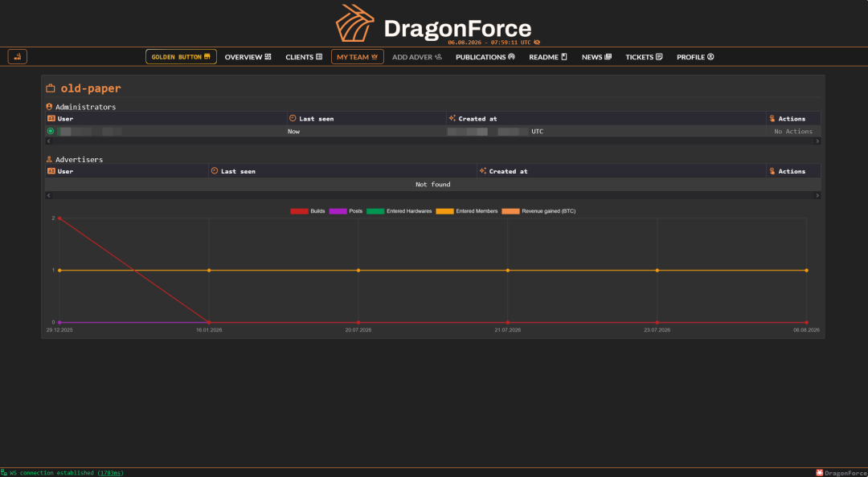Open the Readme page
This screenshot has width=868, height=477.
pyautogui.click(x=548, y=57)
